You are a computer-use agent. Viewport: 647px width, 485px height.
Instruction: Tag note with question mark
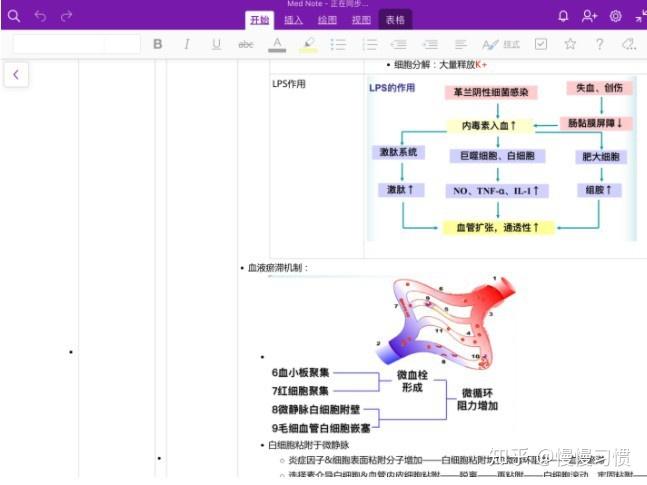(x=600, y=44)
